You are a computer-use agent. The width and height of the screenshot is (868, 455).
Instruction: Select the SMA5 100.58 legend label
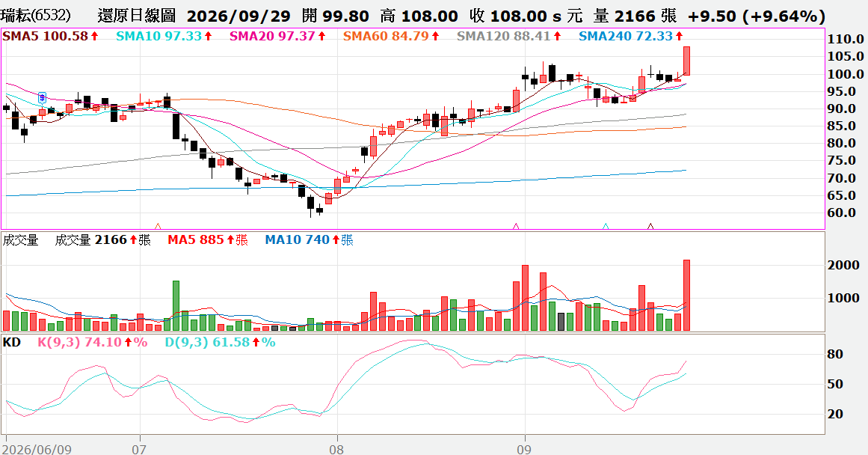[x=50, y=37]
